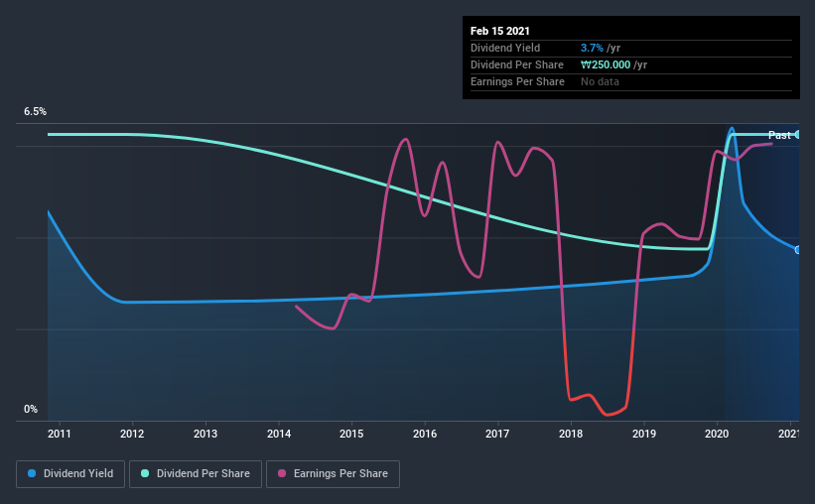Toggle the Dividend Yield legend button
This screenshot has width=815, height=504.
[x=70, y=474]
